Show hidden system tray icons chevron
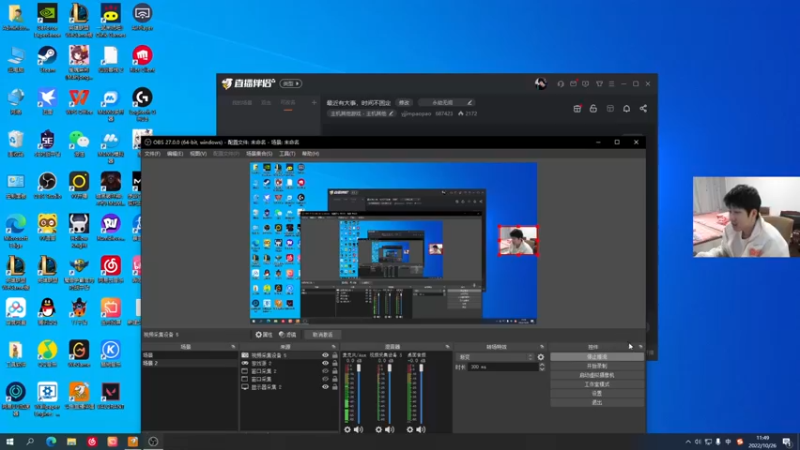Image resolution: width=800 pixels, height=450 pixels. [x=688, y=442]
